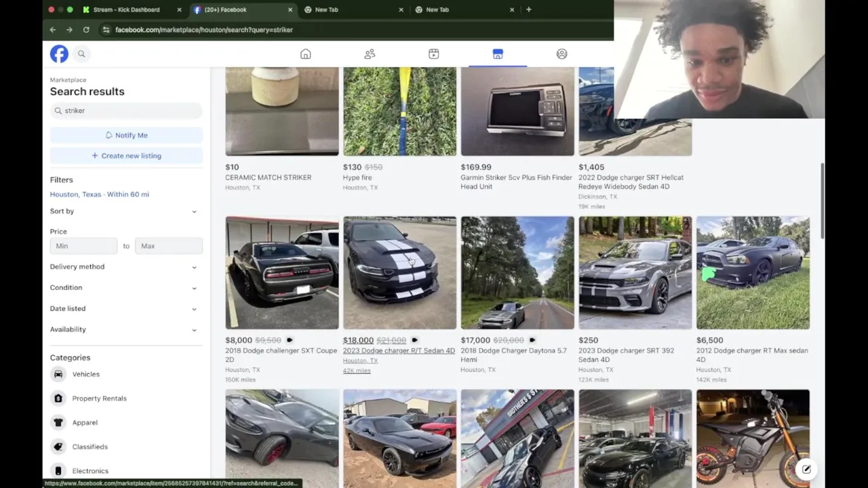Click Create new listing button

click(x=126, y=156)
